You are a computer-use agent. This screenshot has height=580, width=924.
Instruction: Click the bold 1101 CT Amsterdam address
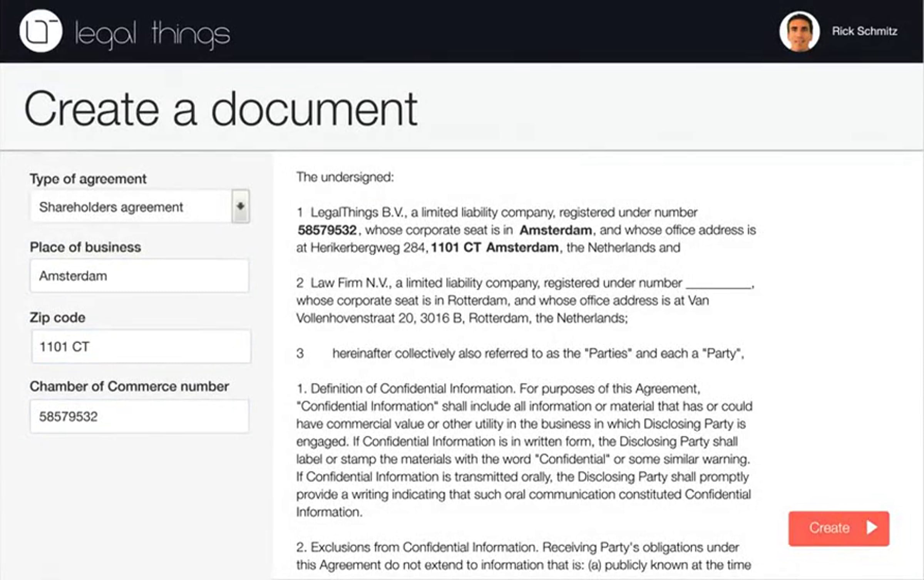[495, 247]
